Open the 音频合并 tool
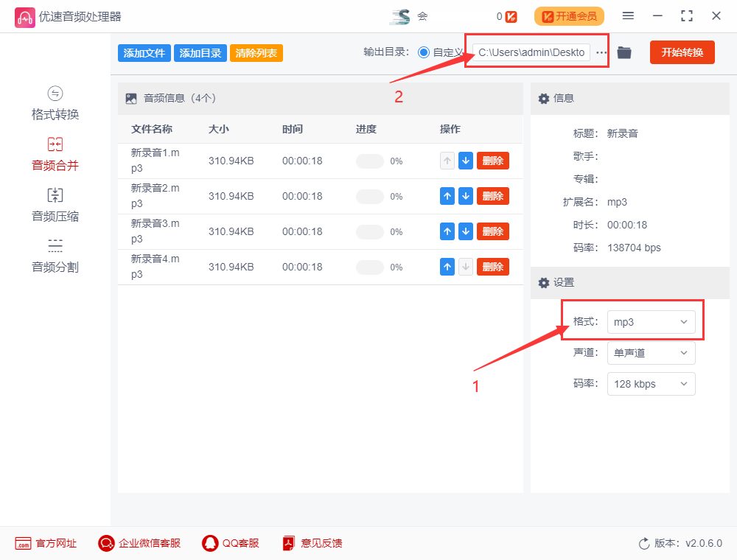Viewport: 737px width, 560px height. point(55,153)
